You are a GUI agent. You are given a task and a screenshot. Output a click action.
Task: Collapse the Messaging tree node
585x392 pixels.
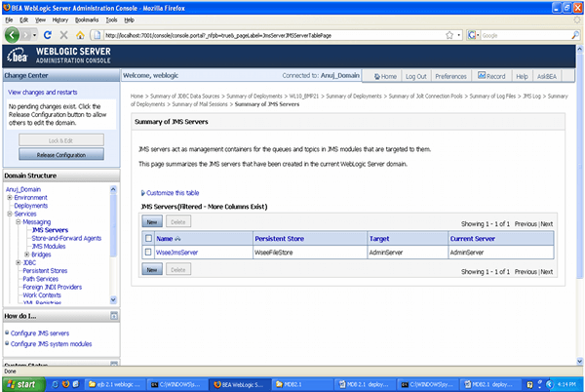(x=18, y=222)
